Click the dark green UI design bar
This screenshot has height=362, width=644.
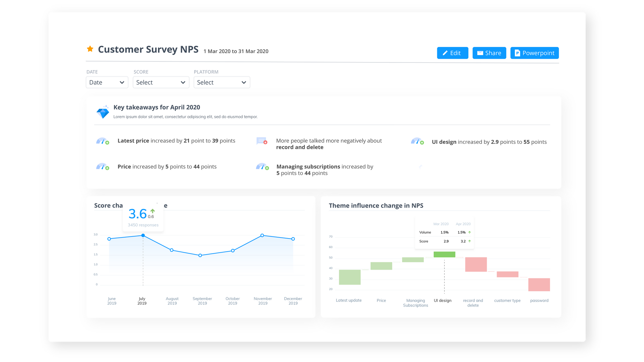point(444,254)
